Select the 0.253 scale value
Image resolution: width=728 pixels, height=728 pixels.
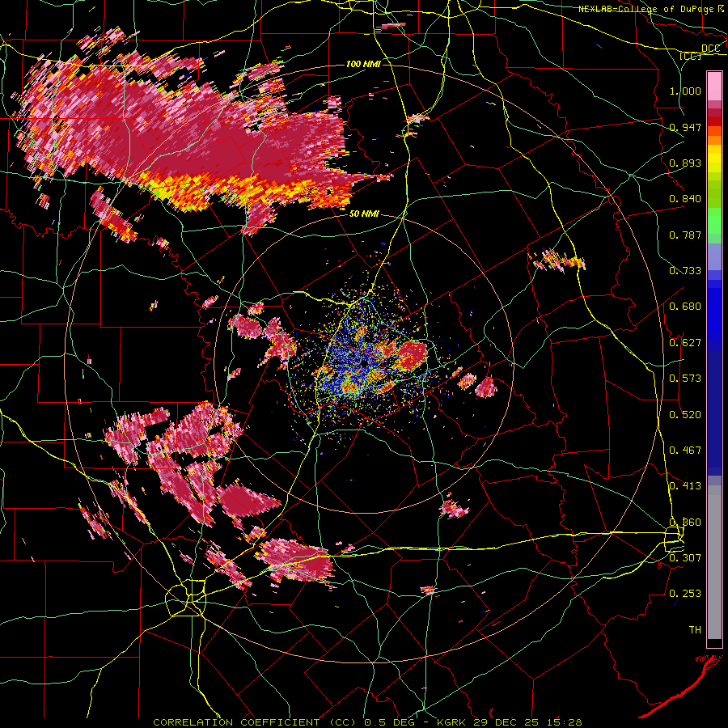tap(685, 594)
